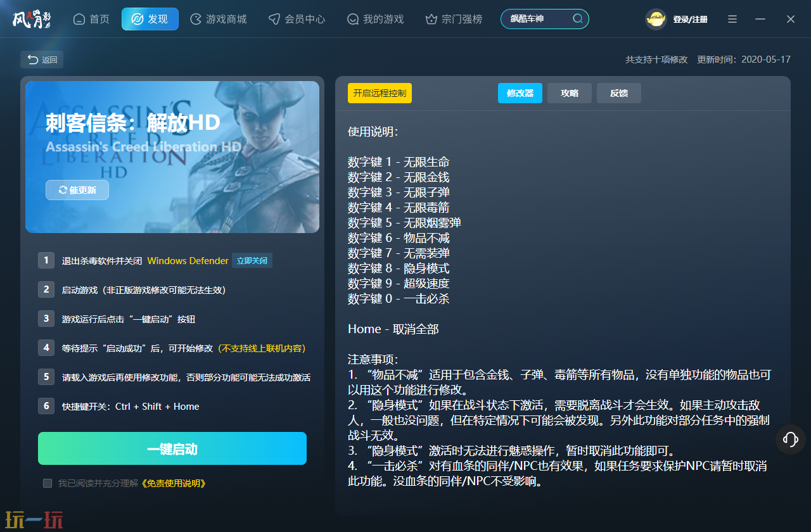Click the Home - 取消全部 line
The image size is (811, 532).
[393, 329]
